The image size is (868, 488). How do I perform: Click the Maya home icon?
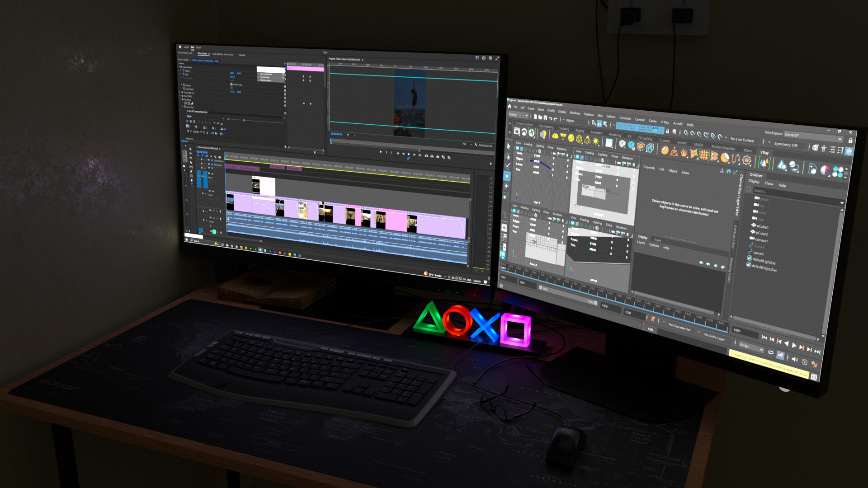click(509, 107)
